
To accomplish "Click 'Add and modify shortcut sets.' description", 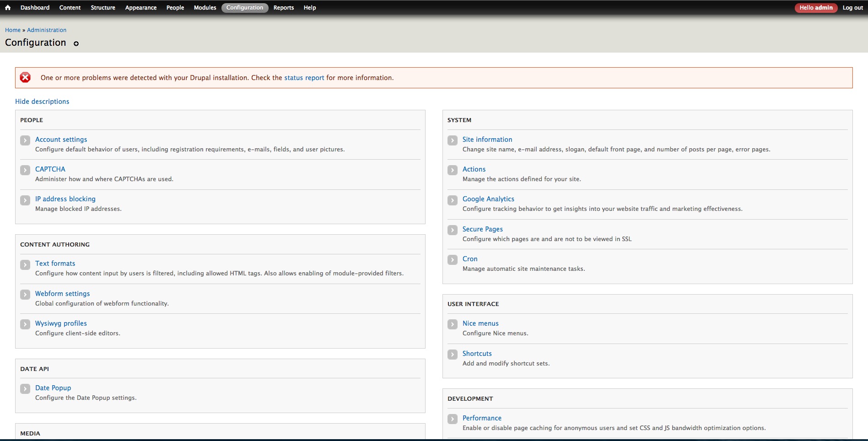I will coord(506,364).
